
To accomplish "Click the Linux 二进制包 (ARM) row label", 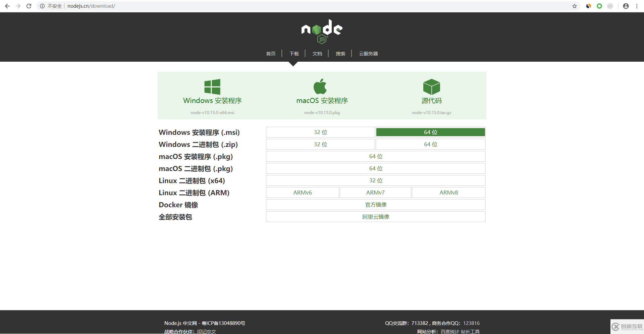I will [194, 193].
